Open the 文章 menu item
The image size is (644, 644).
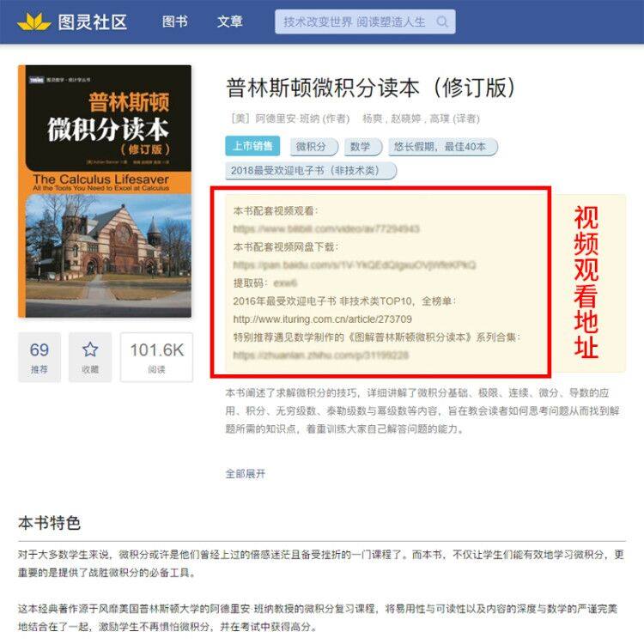tap(230, 21)
